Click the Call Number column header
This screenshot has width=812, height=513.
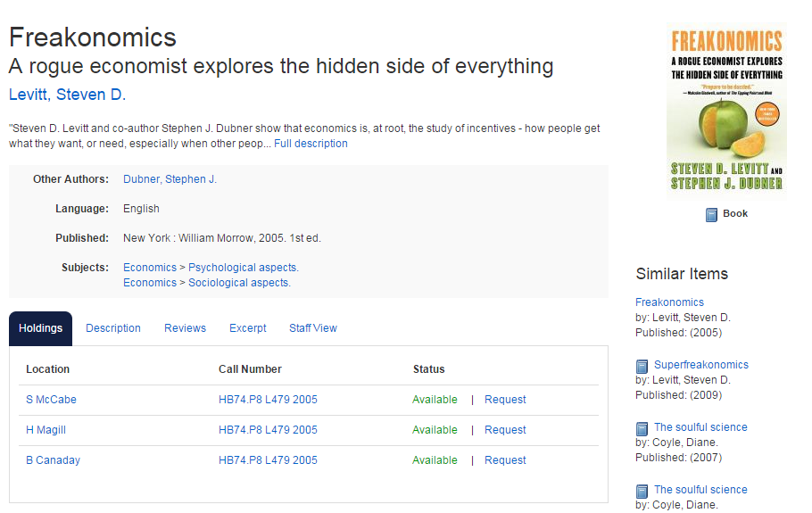(x=250, y=369)
